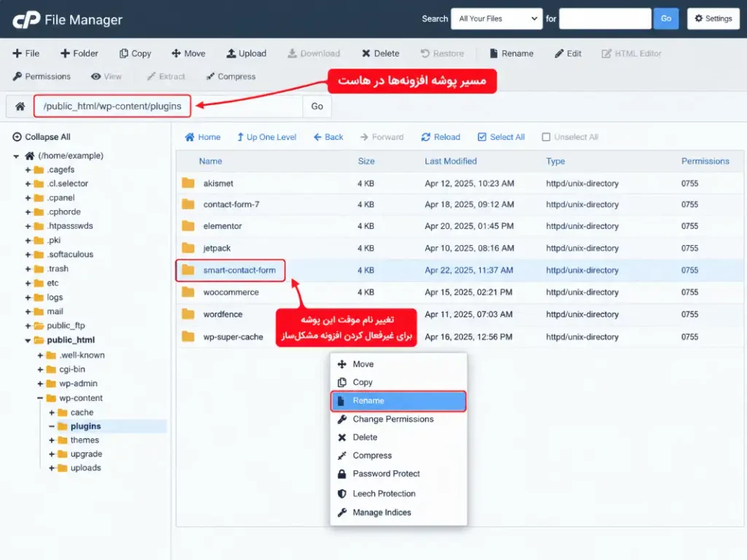The width and height of the screenshot is (747, 560).
Task: Click the Extract toolbar button
Action: click(x=166, y=76)
